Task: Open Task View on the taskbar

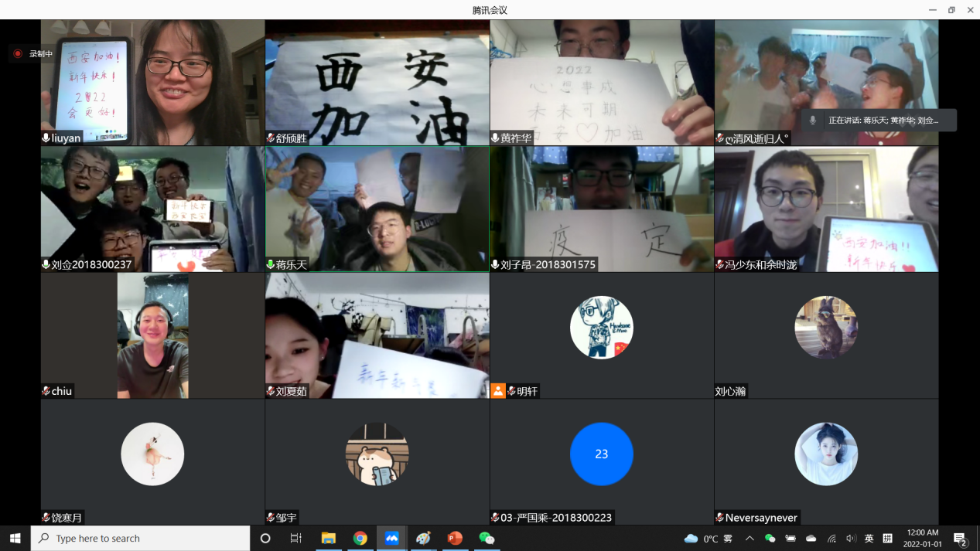Action: tap(296, 538)
